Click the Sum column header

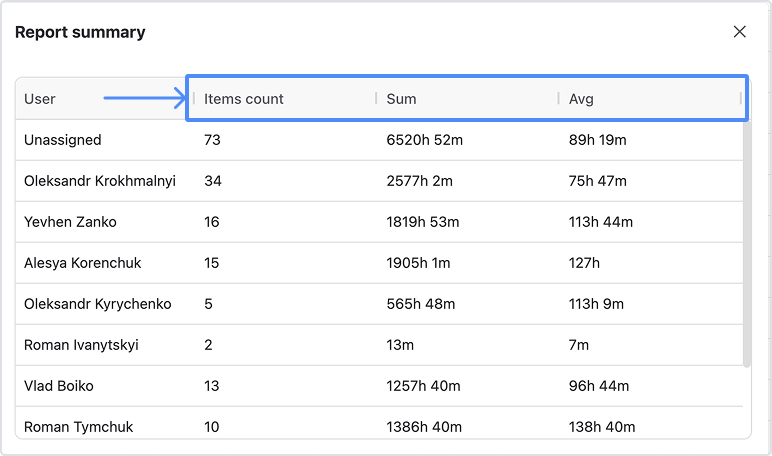tap(401, 99)
